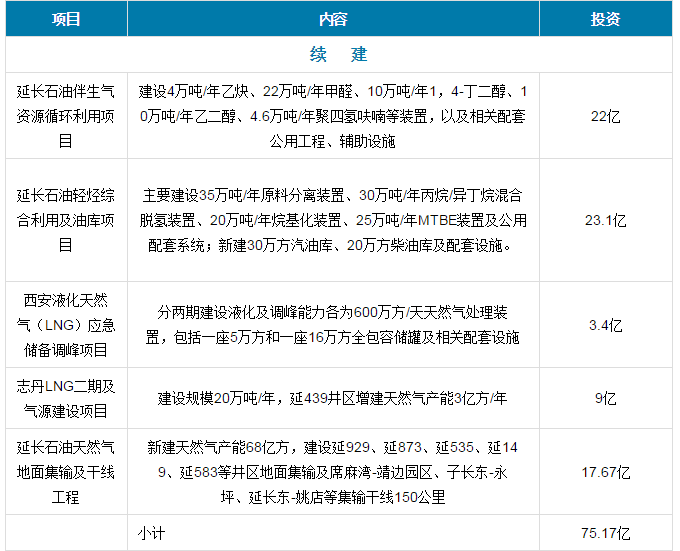Select the 续建 section heading row
Screen dimensions: 680x551
coord(339,51)
